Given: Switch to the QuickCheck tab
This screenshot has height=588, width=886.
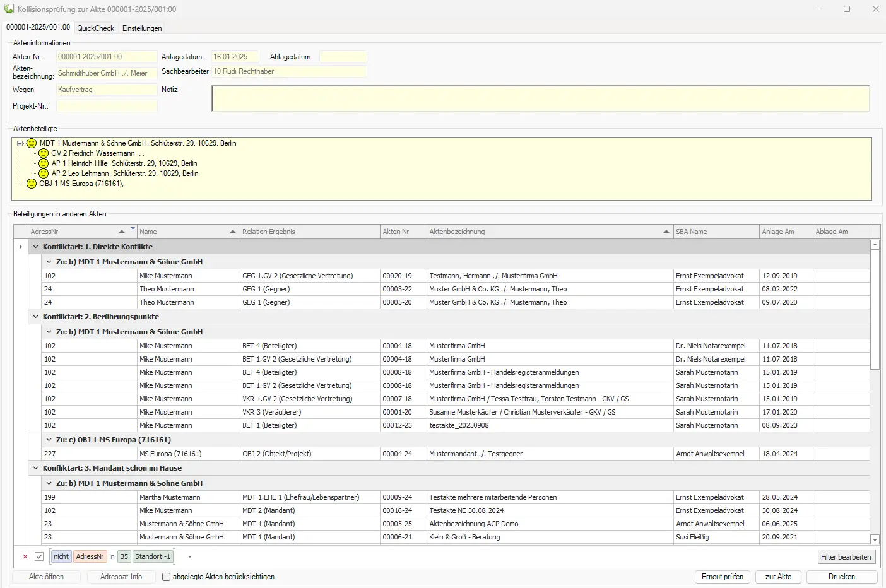Looking at the screenshot, I should click(95, 28).
